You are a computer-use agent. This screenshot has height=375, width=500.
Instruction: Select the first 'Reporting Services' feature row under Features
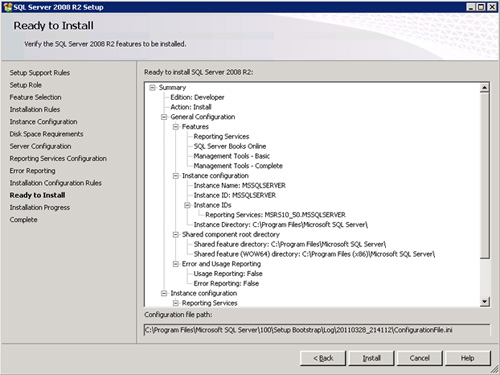[x=221, y=137]
